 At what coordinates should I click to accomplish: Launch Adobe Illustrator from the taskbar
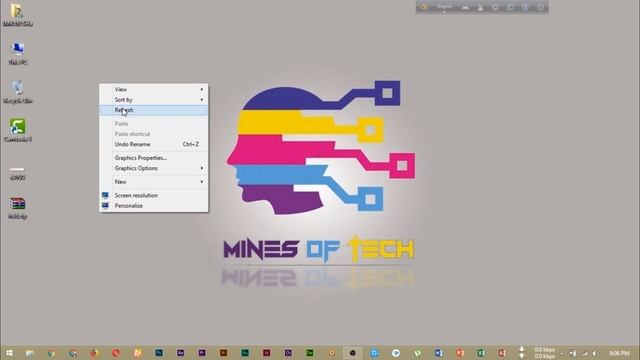pyautogui.click(x=223, y=353)
